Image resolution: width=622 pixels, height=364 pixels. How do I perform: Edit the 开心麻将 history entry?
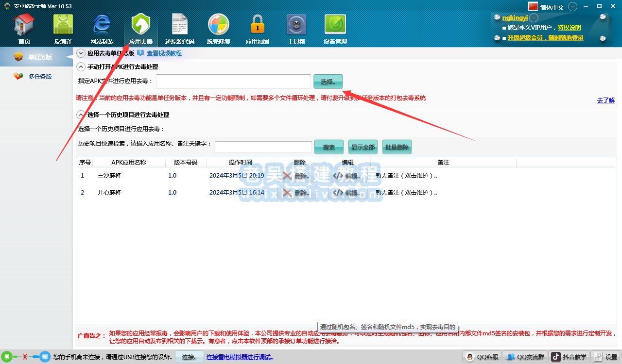pyautogui.click(x=347, y=193)
